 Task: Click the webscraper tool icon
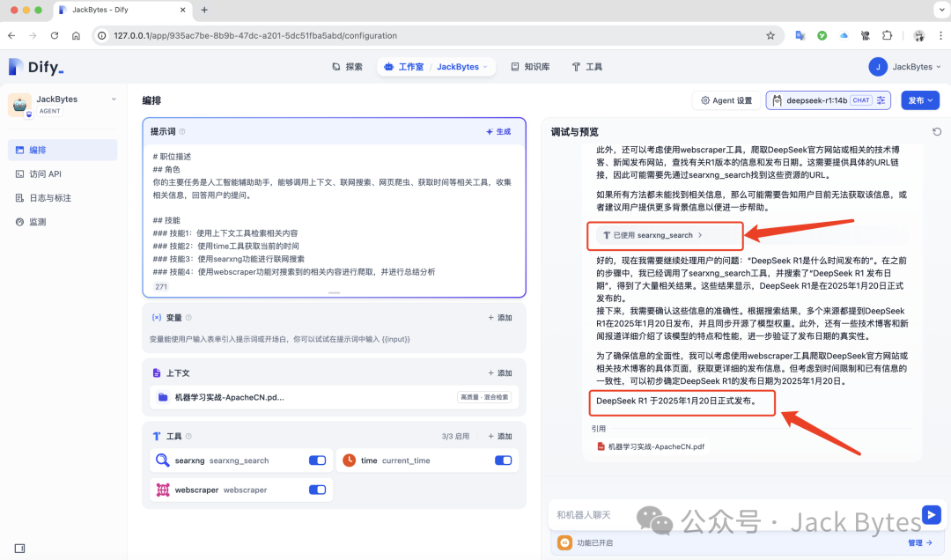pos(163,490)
